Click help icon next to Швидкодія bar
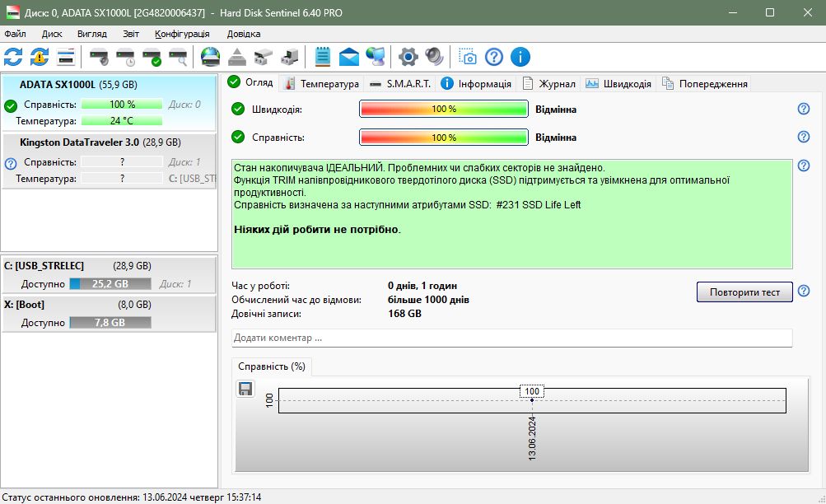Image resolution: width=826 pixels, height=504 pixels. [x=803, y=109]
